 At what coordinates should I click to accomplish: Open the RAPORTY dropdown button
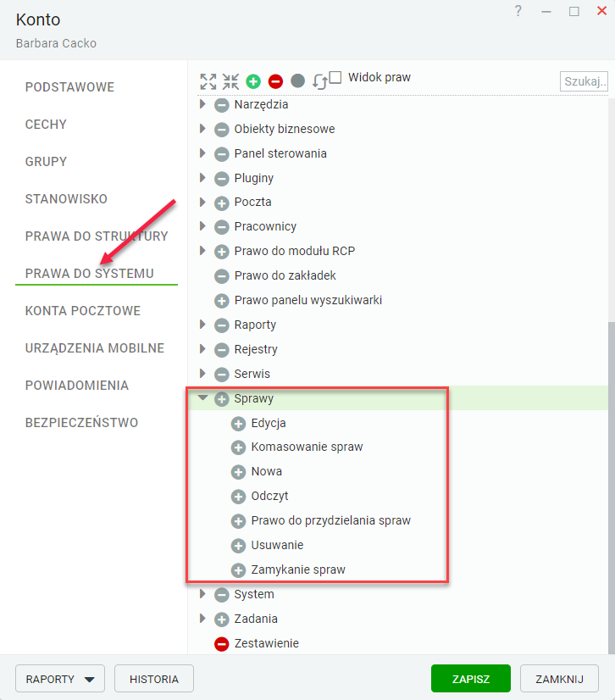tap(60, 679)
